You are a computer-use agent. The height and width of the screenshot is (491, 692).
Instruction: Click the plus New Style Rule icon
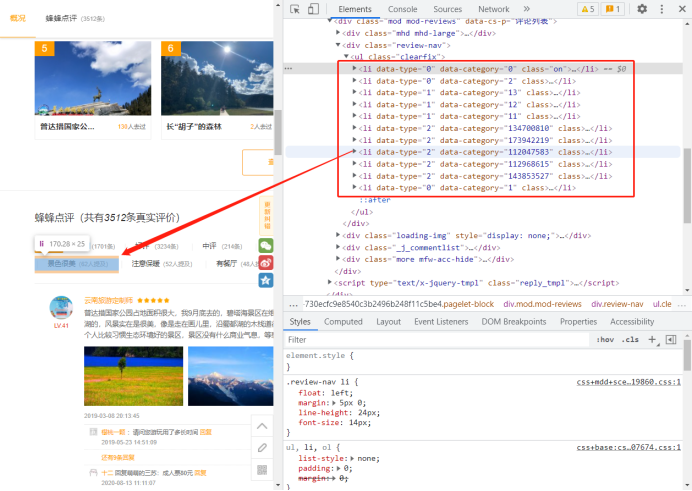coord(652,339)
